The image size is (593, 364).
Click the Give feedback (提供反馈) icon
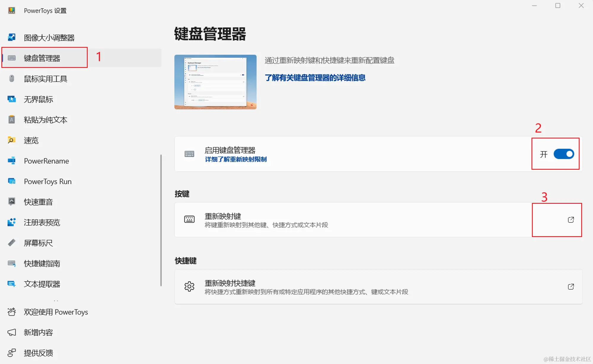click(x=12, y=353)
